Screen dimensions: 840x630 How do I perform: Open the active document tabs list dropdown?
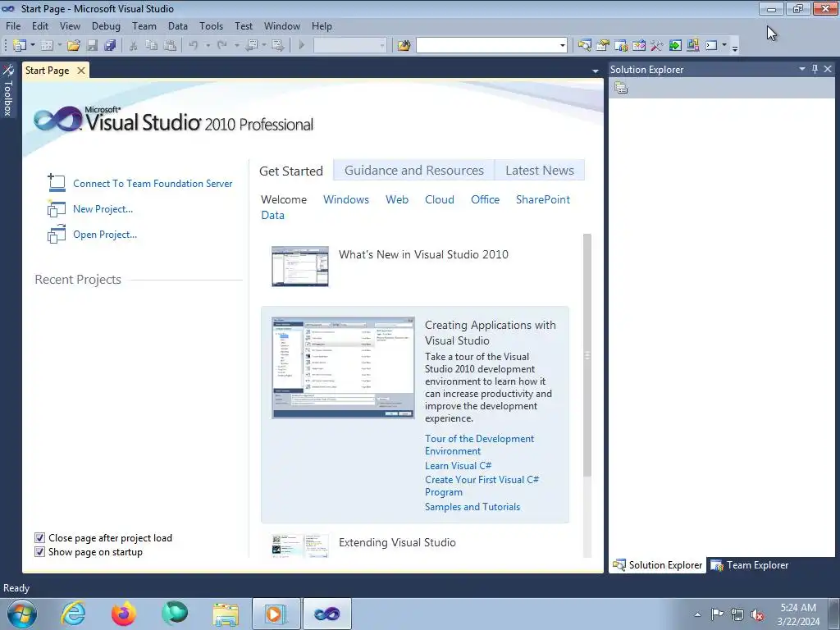[596, 71]
